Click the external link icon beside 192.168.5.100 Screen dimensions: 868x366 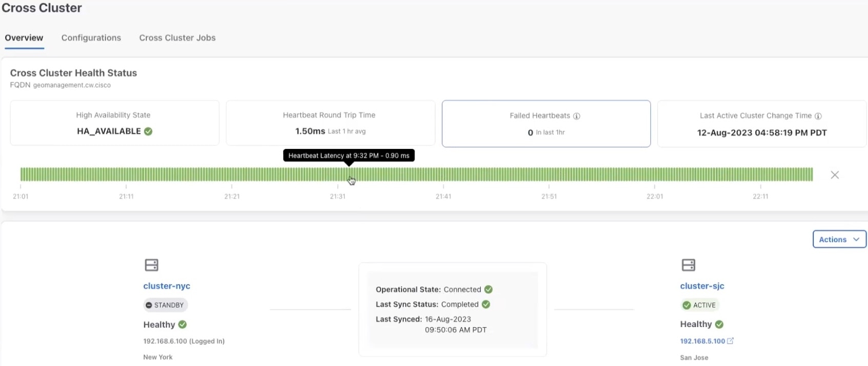point(731,341)
